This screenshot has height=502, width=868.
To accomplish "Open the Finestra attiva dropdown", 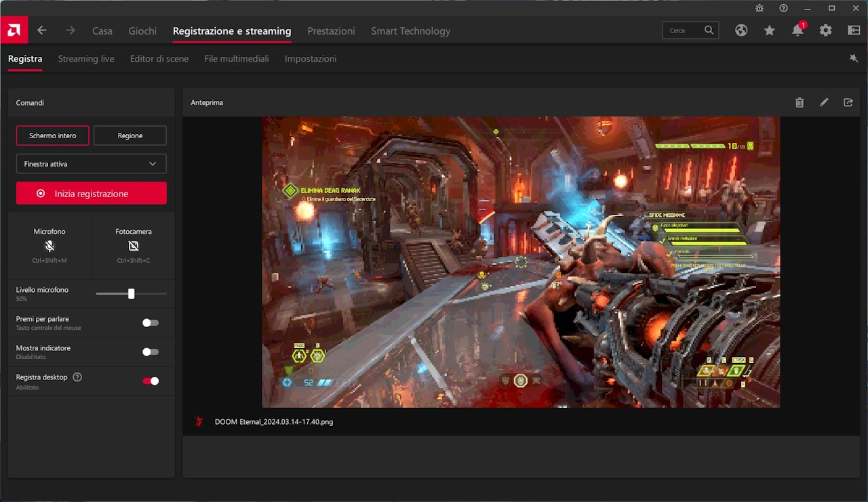I will tap(92, 164).
